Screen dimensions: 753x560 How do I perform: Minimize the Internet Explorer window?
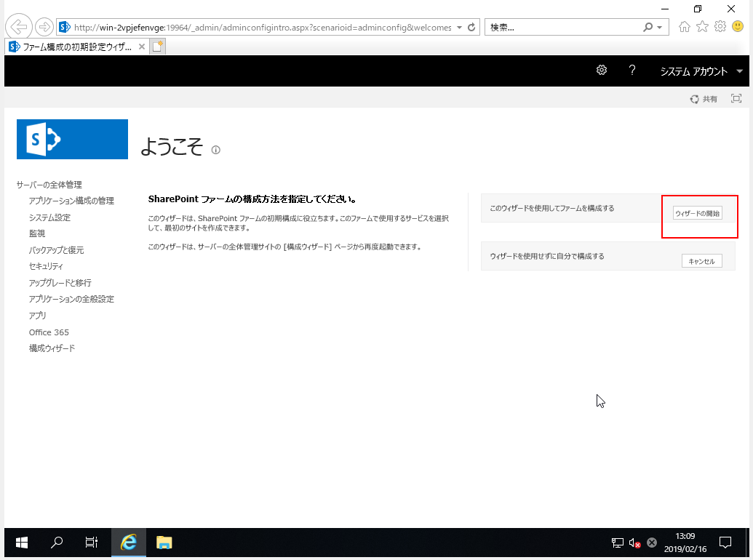click(665, 9)
